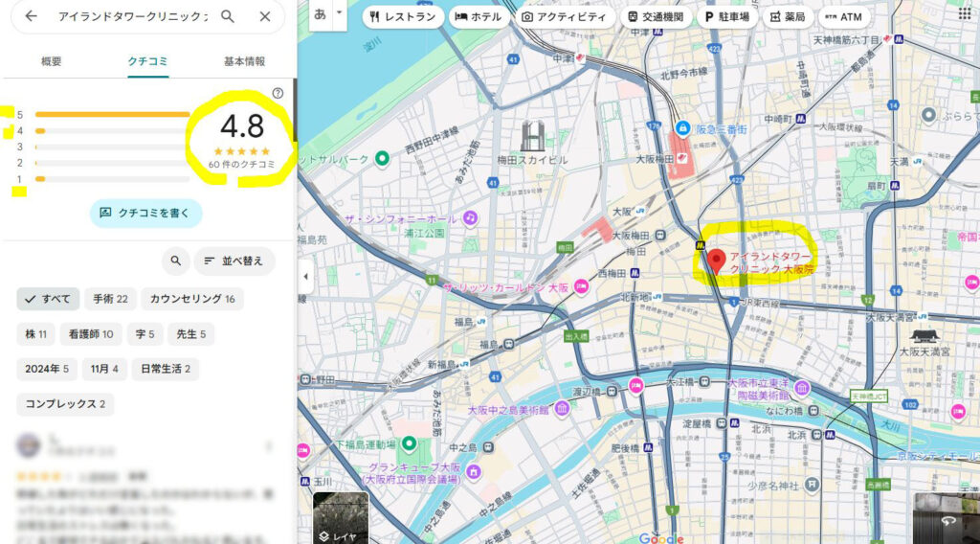Clear the search with the X icon
This screenshot has height=544, width=980.
265,16
